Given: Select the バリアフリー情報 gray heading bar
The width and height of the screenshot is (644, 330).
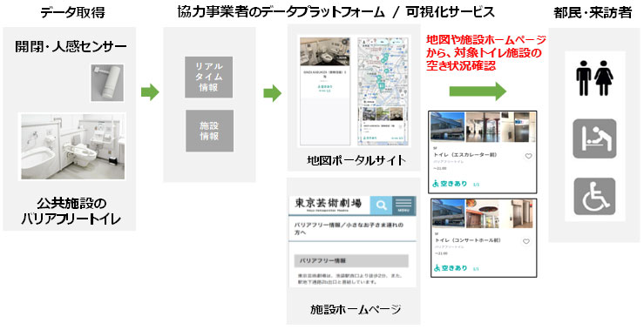Looking at the screenshot, I should point(351,260).
